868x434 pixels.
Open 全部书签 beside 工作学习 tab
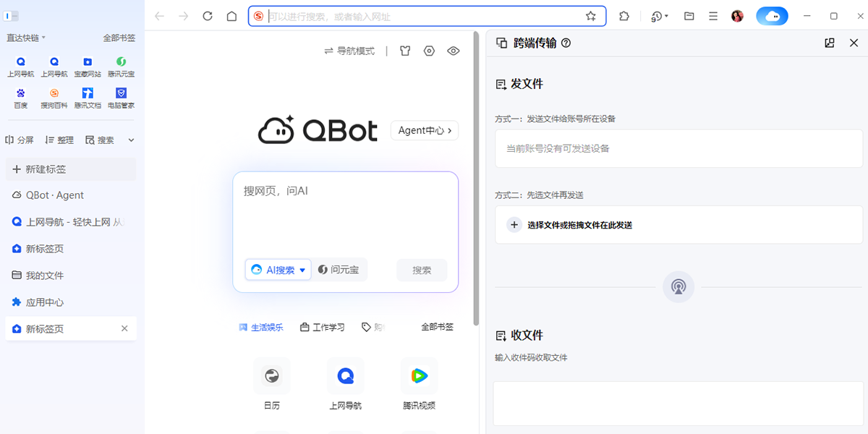tap(437, 327)
